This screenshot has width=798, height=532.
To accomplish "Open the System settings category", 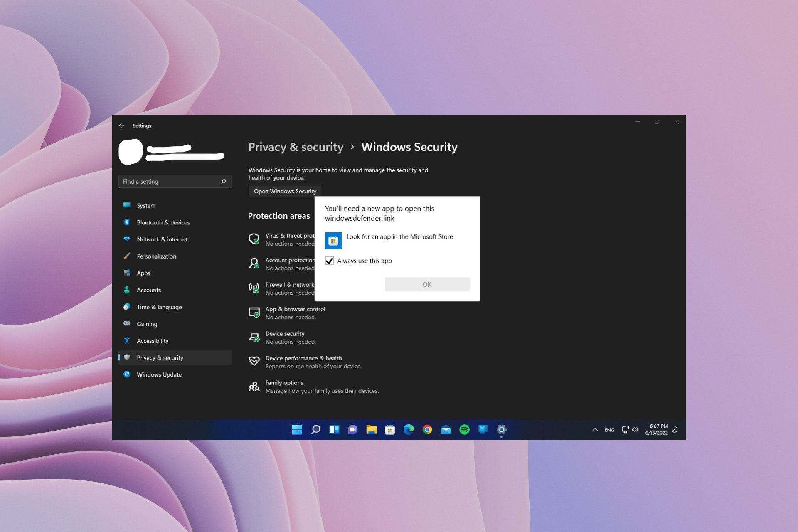I will (175, 205).
